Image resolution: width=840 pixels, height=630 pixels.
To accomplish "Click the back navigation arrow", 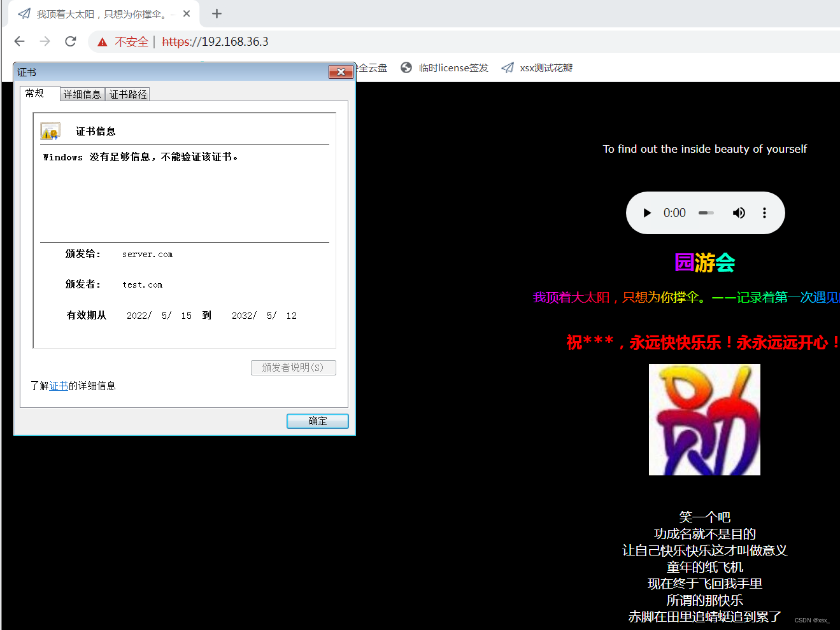I will point(19,41).
